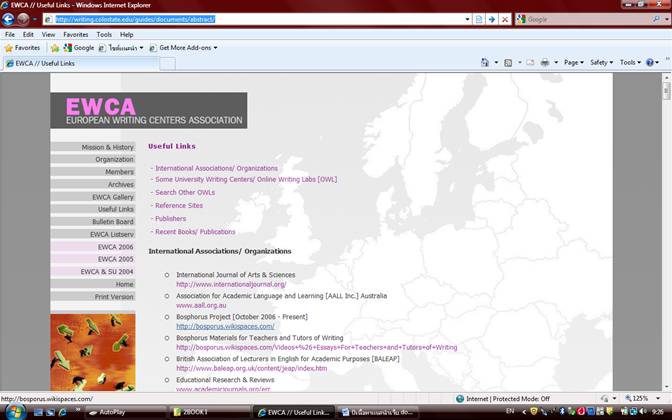
Task: Click the arrows thumbnail image in sidebar
Action: [93, 352]
